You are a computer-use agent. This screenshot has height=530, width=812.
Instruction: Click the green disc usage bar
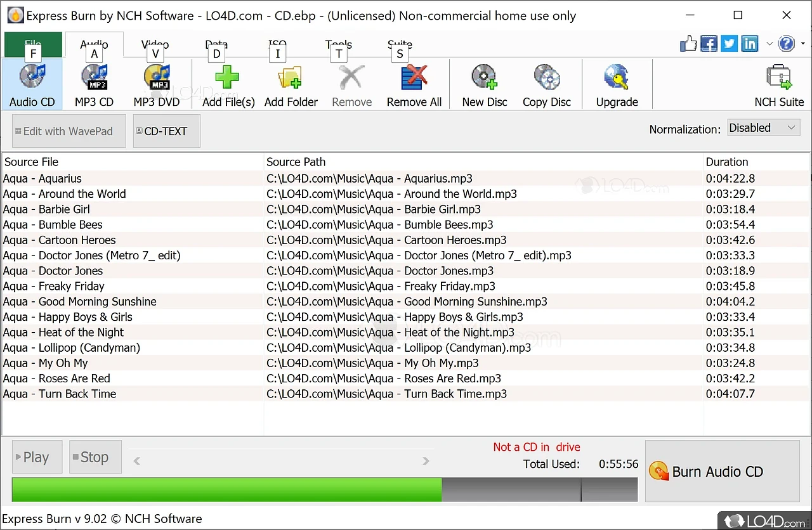click(226, 489)
